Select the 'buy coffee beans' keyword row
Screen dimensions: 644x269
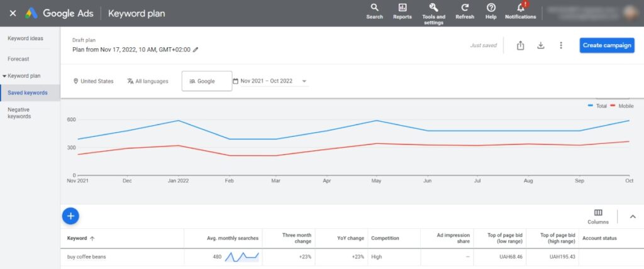click(352, 257)
